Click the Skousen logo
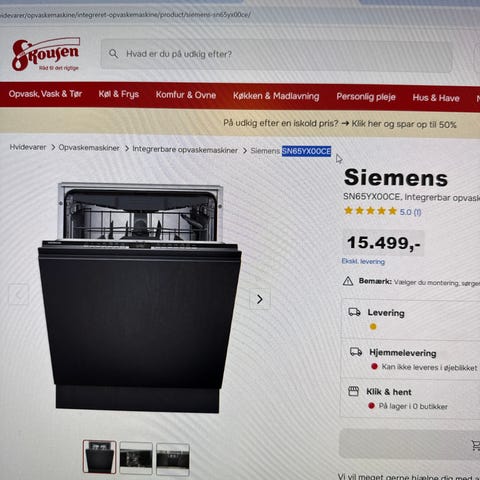The height and width of the screenshot is (480, 480). coord(46,54)
